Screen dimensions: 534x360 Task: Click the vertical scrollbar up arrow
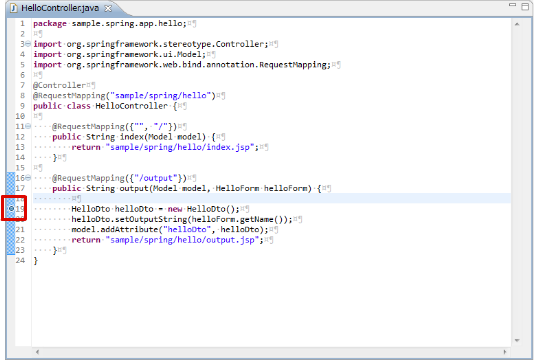point(517,24)
